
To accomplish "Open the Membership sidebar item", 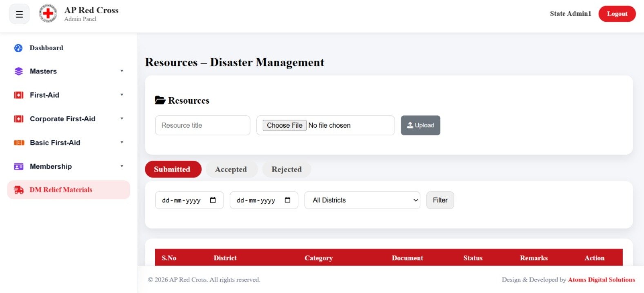I will 69,166.
